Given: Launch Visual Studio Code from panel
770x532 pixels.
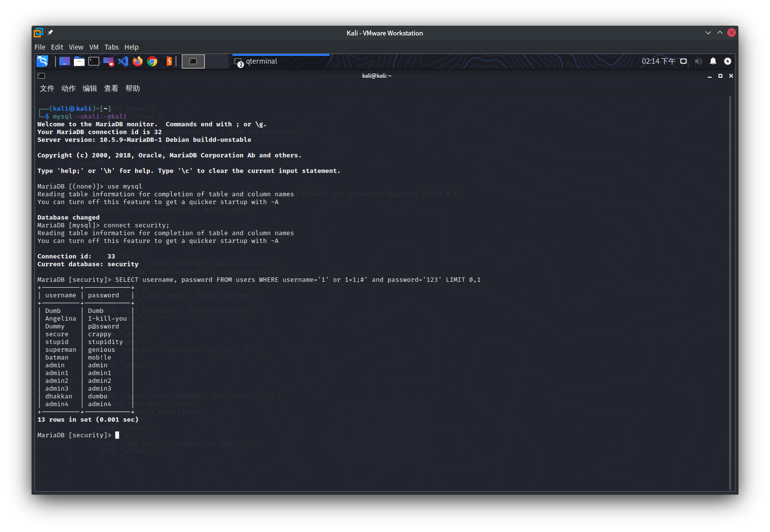Looking at the screenshot, I should click(x=123, y=61).
